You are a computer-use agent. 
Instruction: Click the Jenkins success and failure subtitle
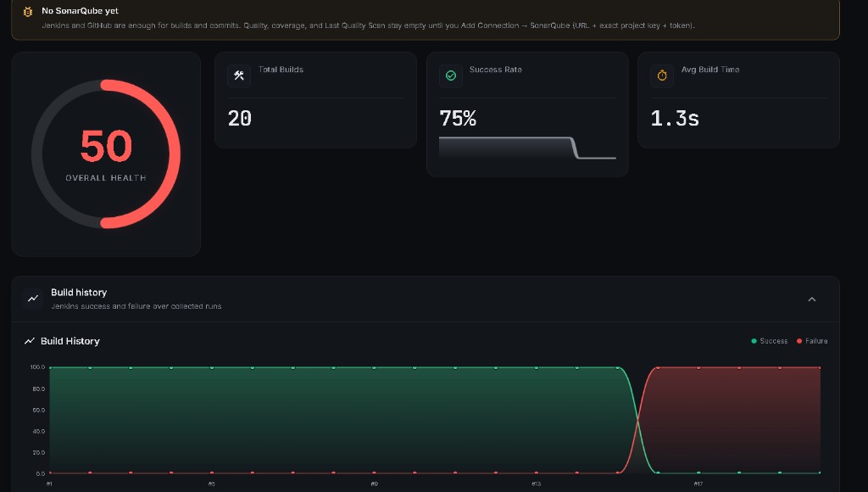[x=136, y=306]
